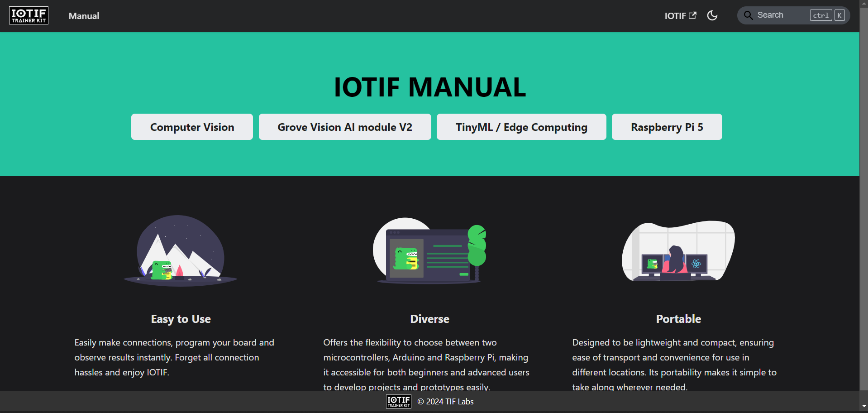Click the external link icon beside IOTIF

[x=692, y=15]
